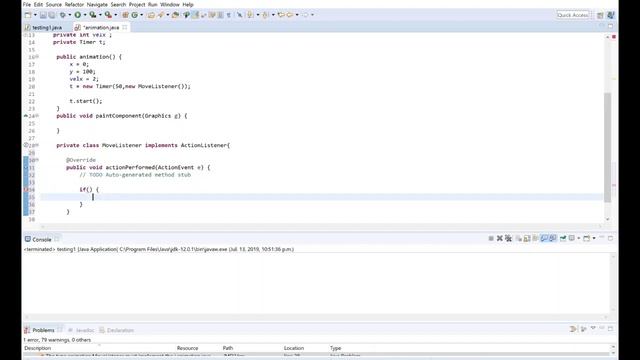Click the Display Selected Console icon
This screenshot has height=360, width=640.
click(x=572, y=238)
